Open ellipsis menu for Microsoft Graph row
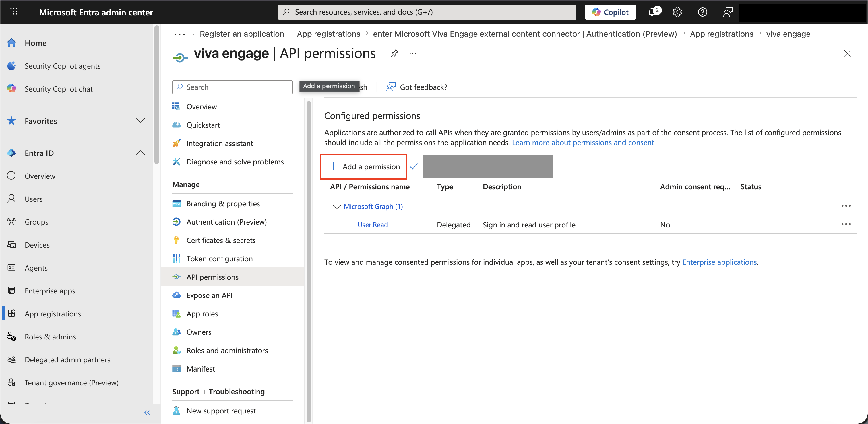868x424 pixels. tap(846, 206)
